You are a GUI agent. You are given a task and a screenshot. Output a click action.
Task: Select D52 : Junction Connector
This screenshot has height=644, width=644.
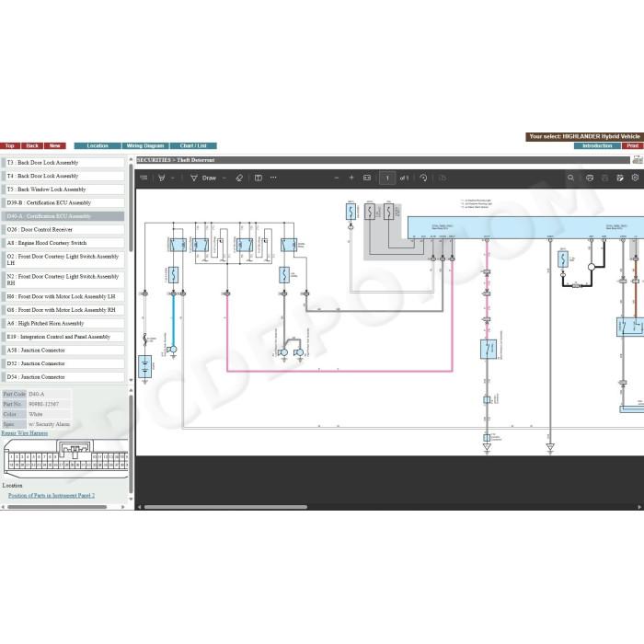click(63, 363)
